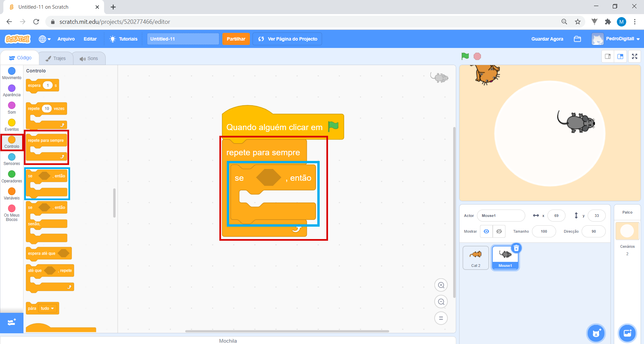
Task: Click the green flag to start
Action: 465,56
